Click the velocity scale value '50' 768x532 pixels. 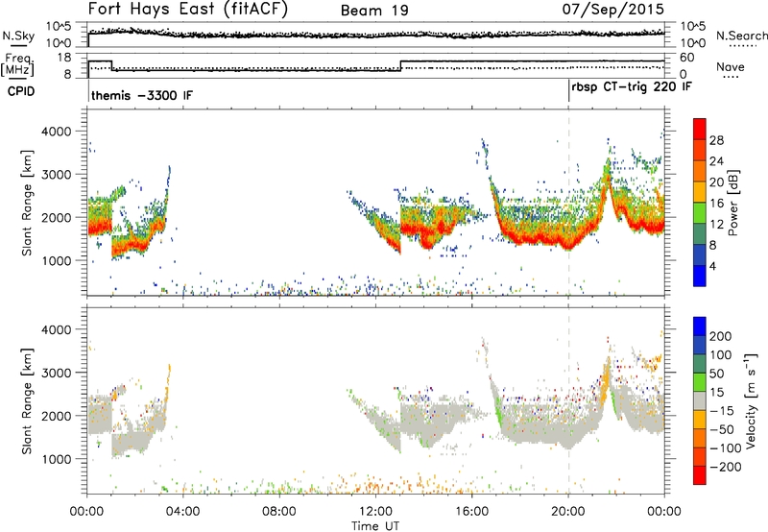(716, 374)
